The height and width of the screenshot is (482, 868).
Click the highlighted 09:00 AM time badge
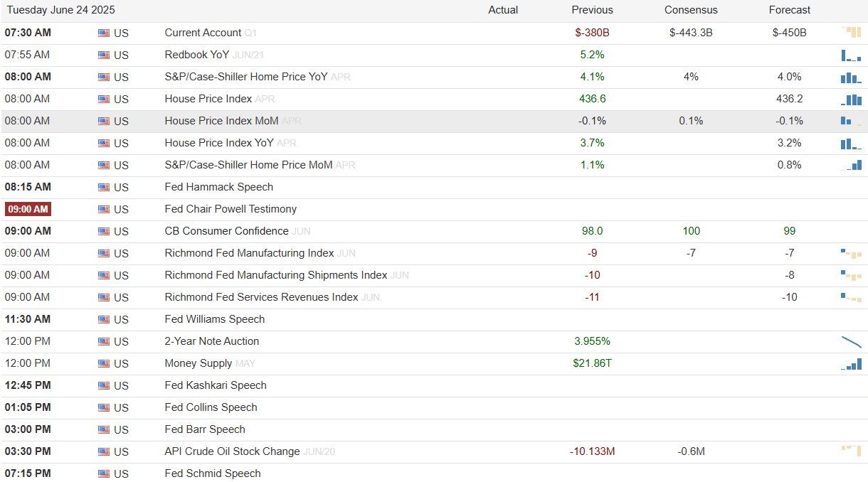click(x=28, y=209)
